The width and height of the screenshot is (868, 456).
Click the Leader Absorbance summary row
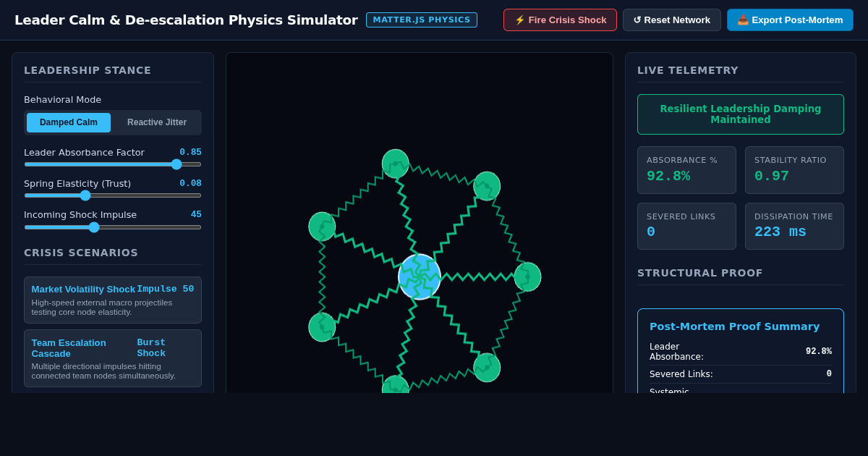pyautogui.click(x=741, y=352)
